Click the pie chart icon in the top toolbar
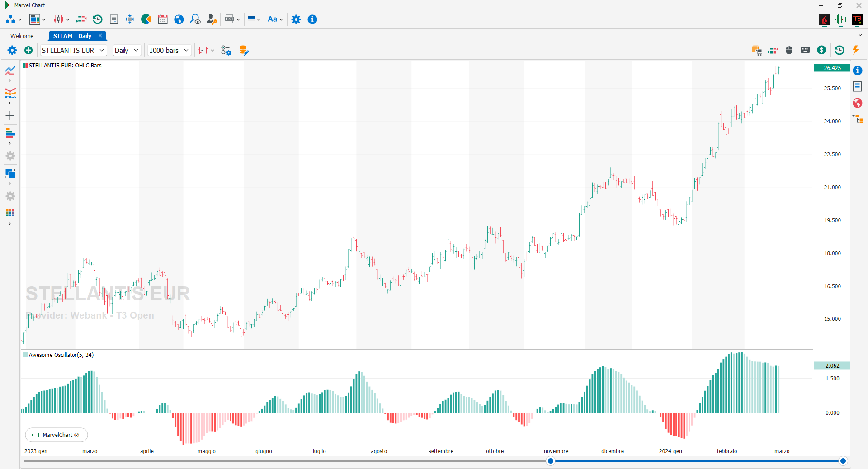This screenshot has width=868, height=469. (146, 19)
